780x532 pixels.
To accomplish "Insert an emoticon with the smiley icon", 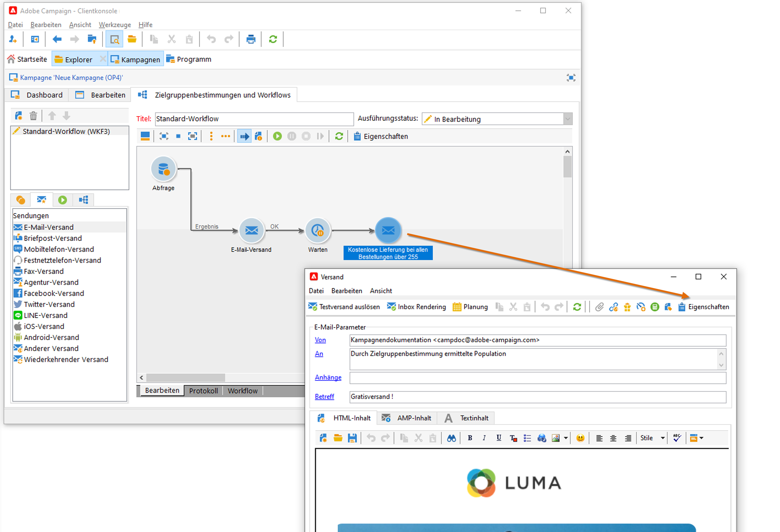I will click(580, 438).
